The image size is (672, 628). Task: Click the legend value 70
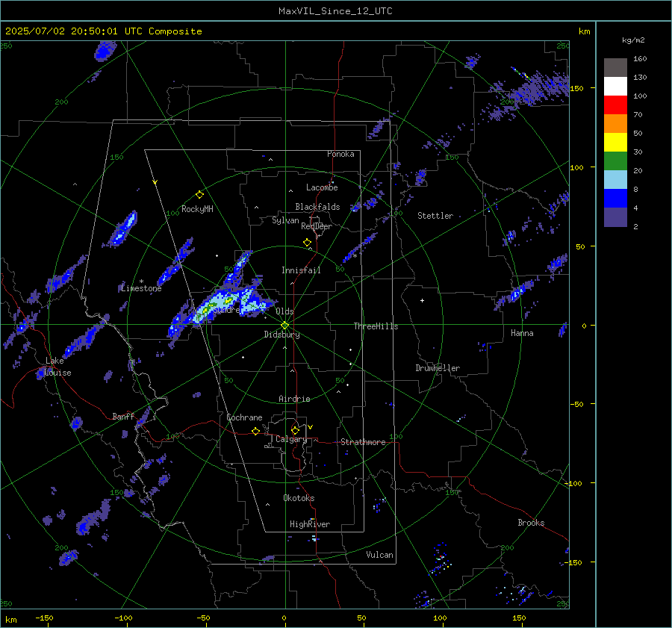638,115
